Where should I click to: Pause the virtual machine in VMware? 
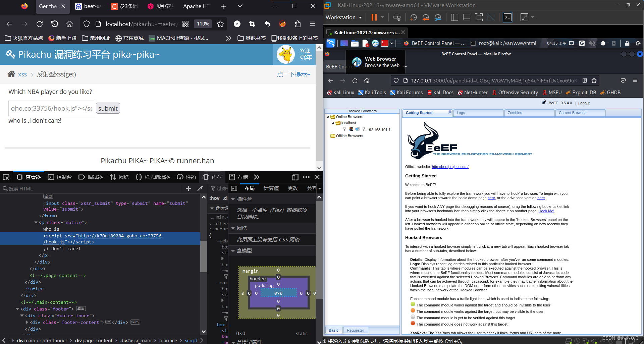(374, 17)
